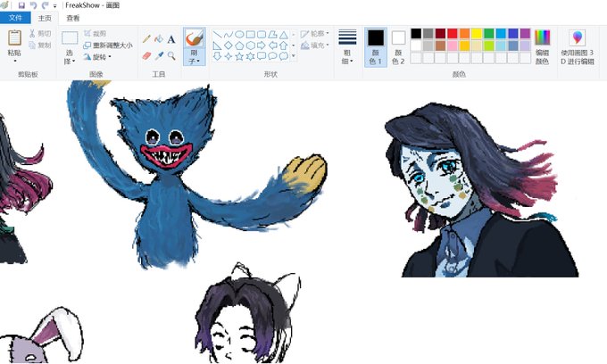The image size is (607, 364).
Task: Click the rectangular Select tool icon
Action: coord(70,38)
